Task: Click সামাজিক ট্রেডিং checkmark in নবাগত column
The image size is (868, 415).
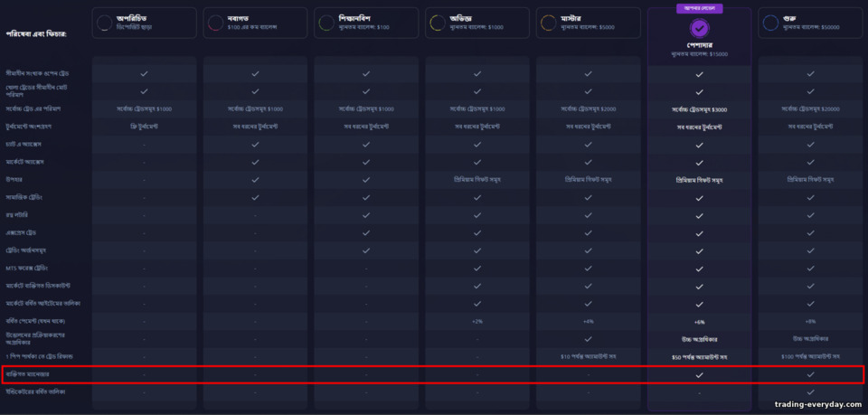Action: 255,197
